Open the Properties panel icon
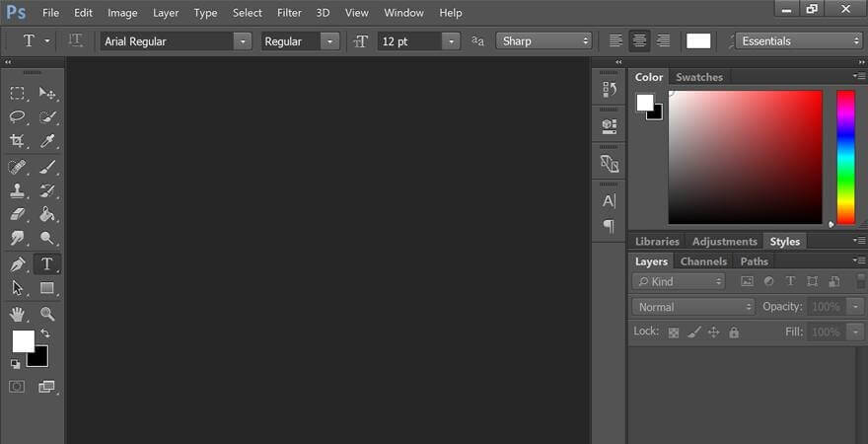 tap(609, 126)
